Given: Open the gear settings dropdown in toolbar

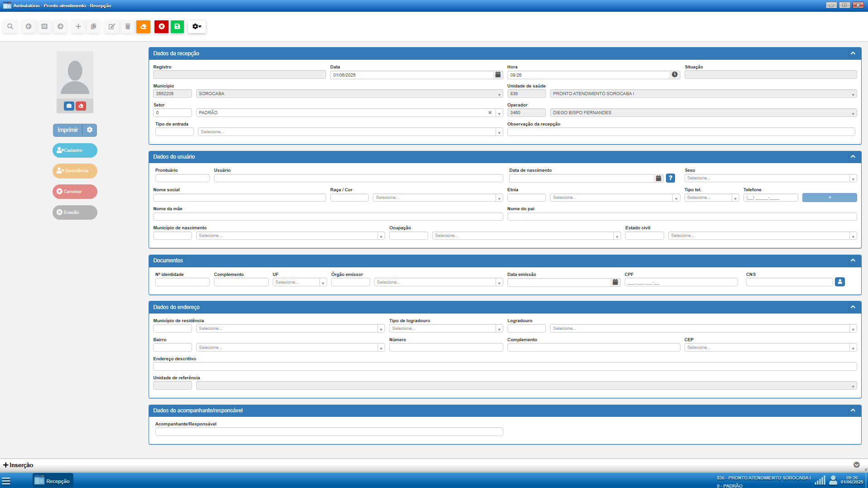Looking at the screenshot, I should tap(197, 27).
